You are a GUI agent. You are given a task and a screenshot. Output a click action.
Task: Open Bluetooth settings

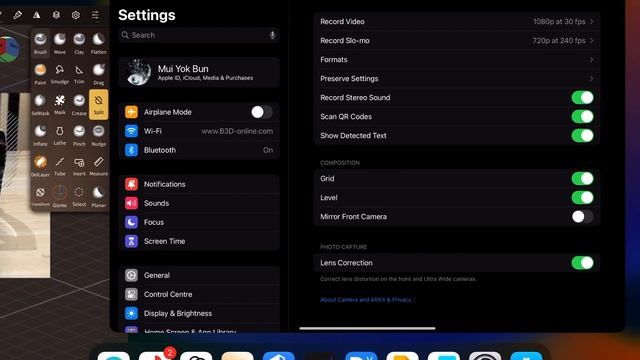click(x=199, y=150)
